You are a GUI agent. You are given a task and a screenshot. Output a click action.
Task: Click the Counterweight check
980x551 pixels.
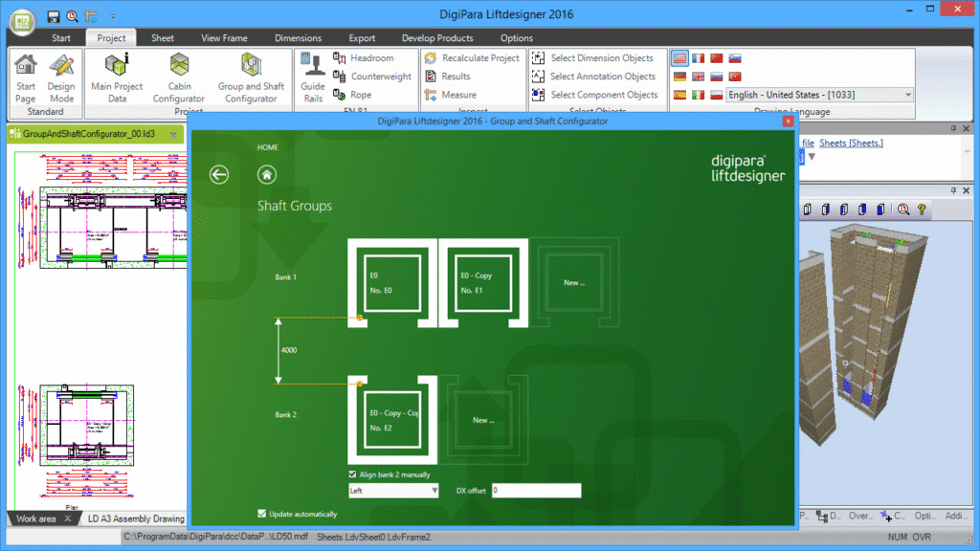372,77
